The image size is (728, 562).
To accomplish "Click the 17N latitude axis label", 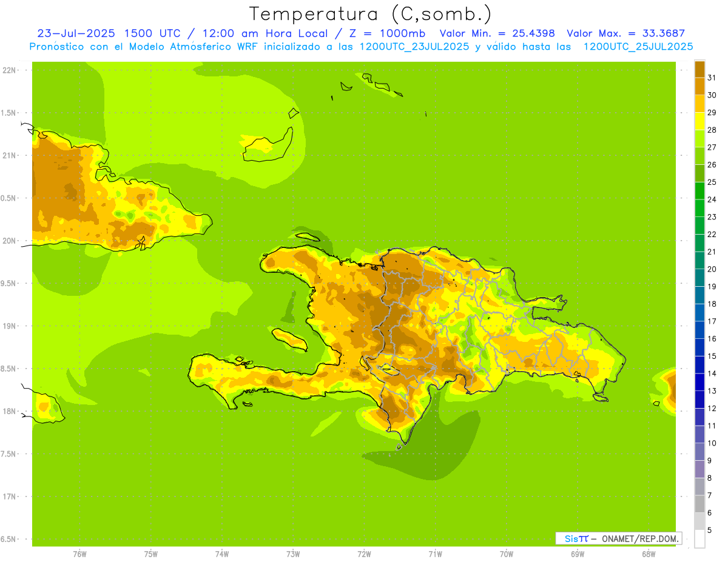I will pyautogui.click(x=9, y=497).
